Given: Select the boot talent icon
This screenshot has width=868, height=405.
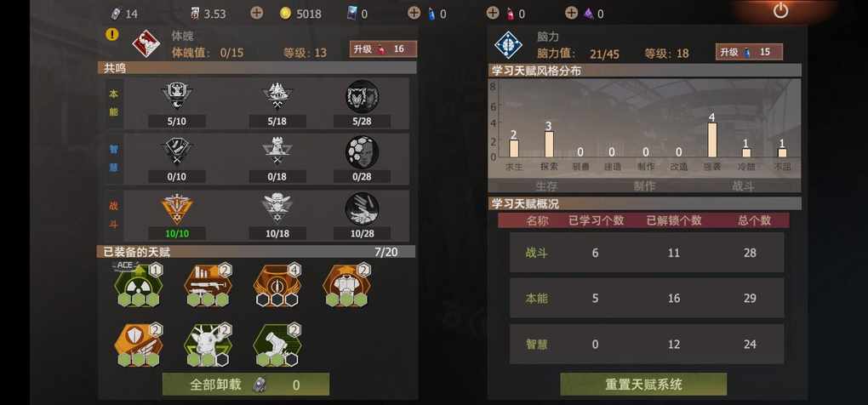Looking at the screenshot, I should (x=277, y=344).
